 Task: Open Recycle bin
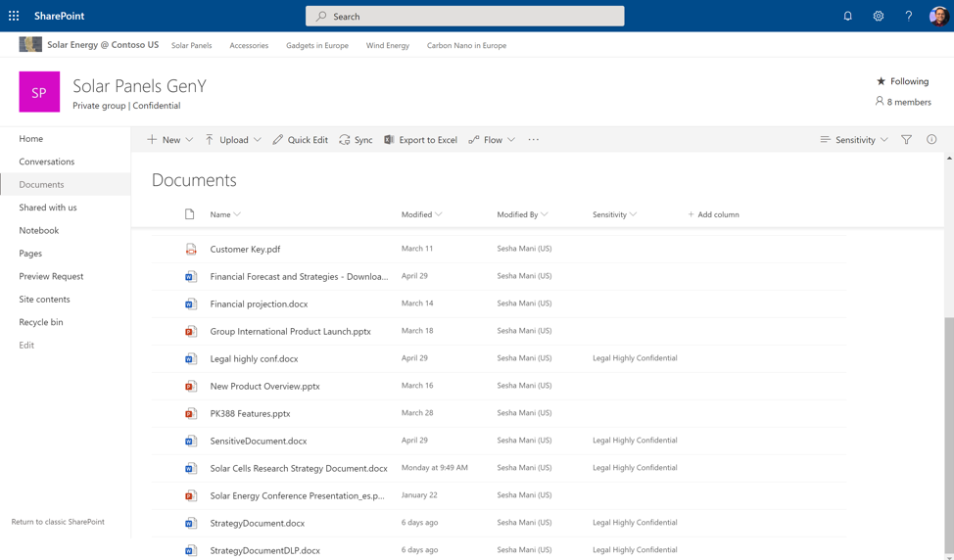(x=41, y=322)
